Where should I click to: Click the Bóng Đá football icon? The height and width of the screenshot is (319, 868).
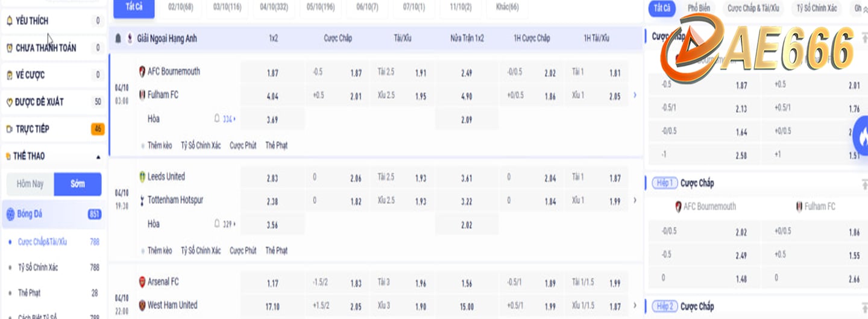point(10,214)
